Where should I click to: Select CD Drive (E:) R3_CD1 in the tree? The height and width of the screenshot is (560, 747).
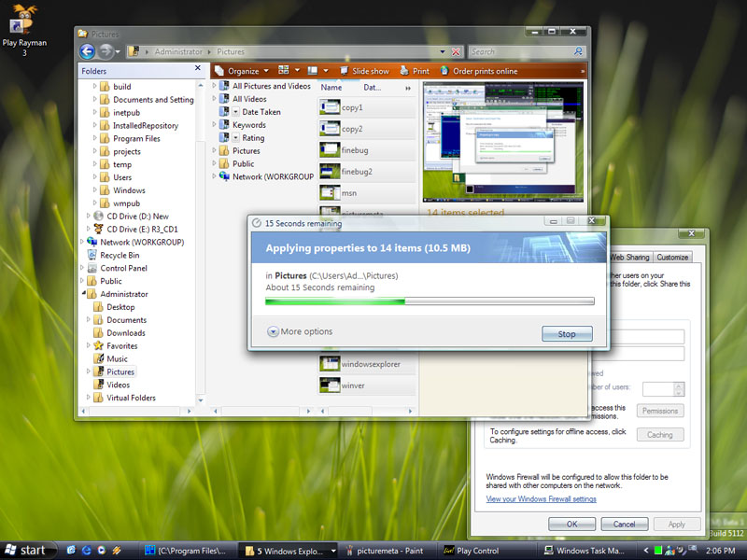pos(136,229)
